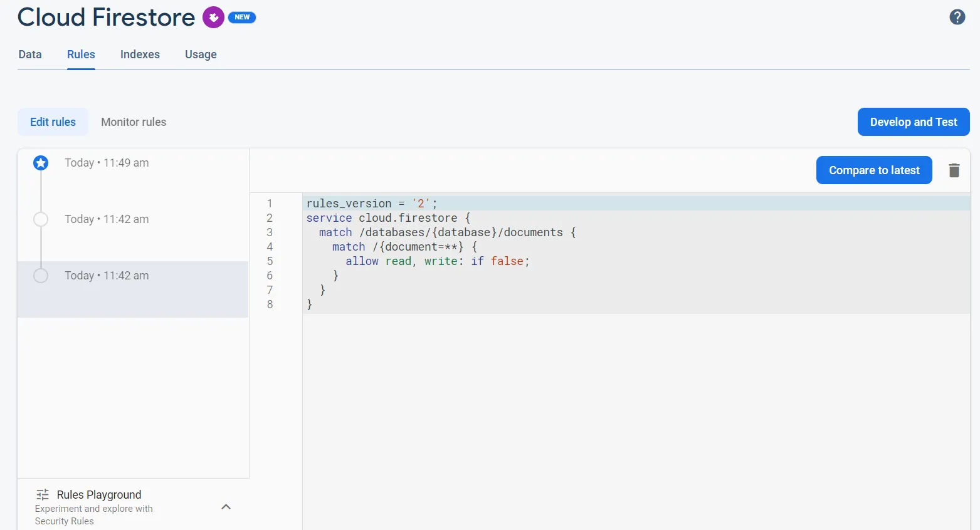Screen dimensions: 980x530
Task: Click the 'match /{document=**} {' code line
Action: 404,247
